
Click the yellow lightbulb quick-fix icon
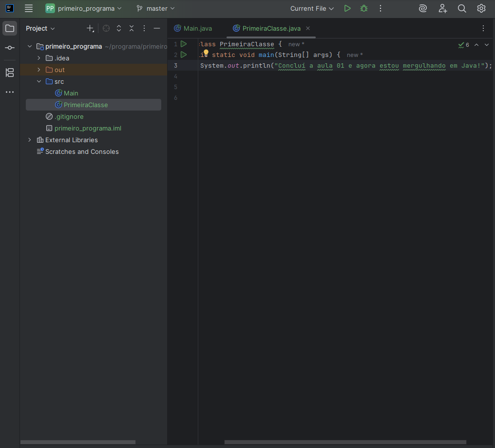tap(206, 53)
